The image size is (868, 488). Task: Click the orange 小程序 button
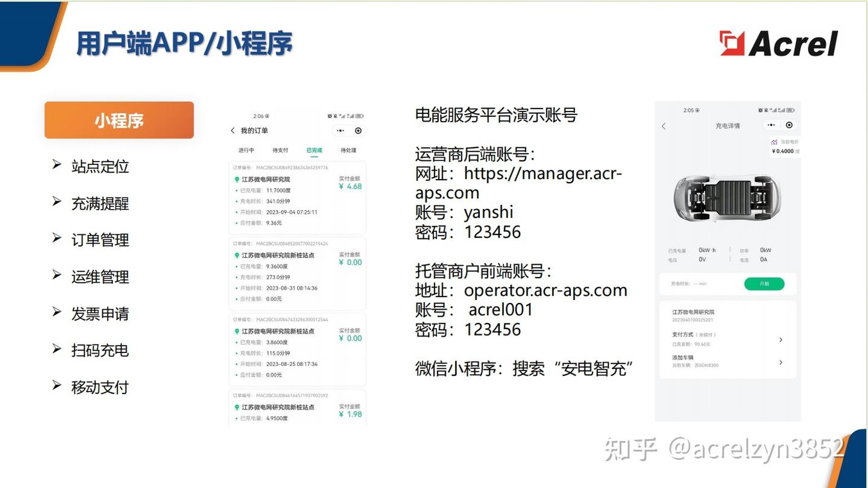119,120
